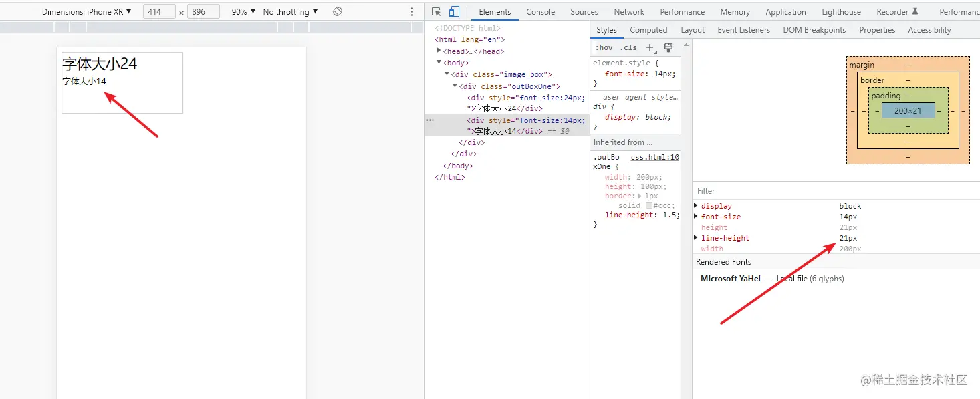Click the ellipsis beside the selected DOM node
Image resolution: width=980 pixels, height=399 pixels.
(x=430, y=120)
